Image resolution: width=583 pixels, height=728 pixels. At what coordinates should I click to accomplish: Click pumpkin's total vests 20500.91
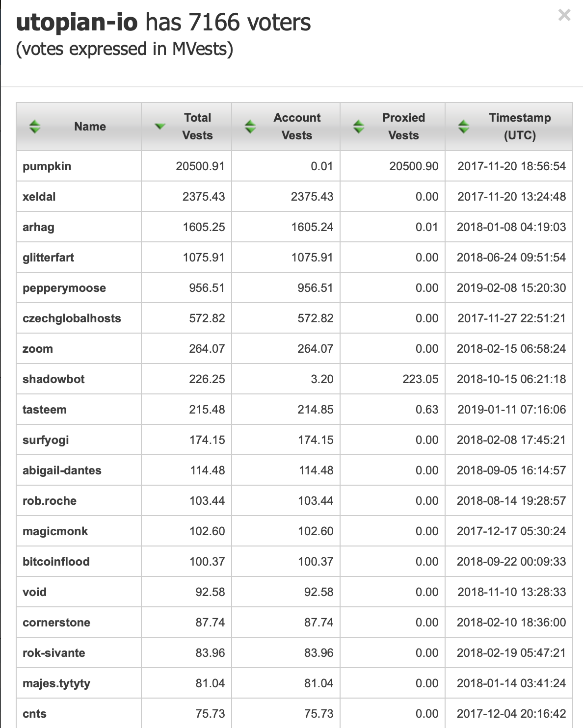[x=200, y=166]
